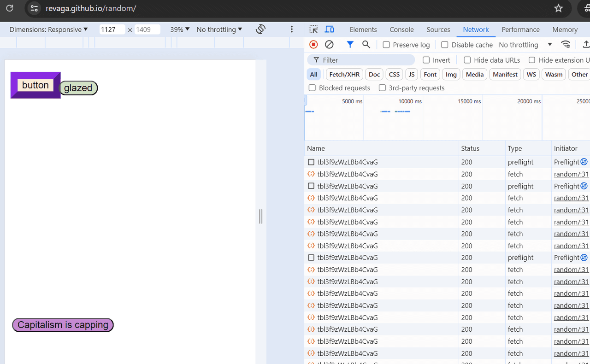
Task: Click the rotate device orientation icon
Action: coord(261,29)
